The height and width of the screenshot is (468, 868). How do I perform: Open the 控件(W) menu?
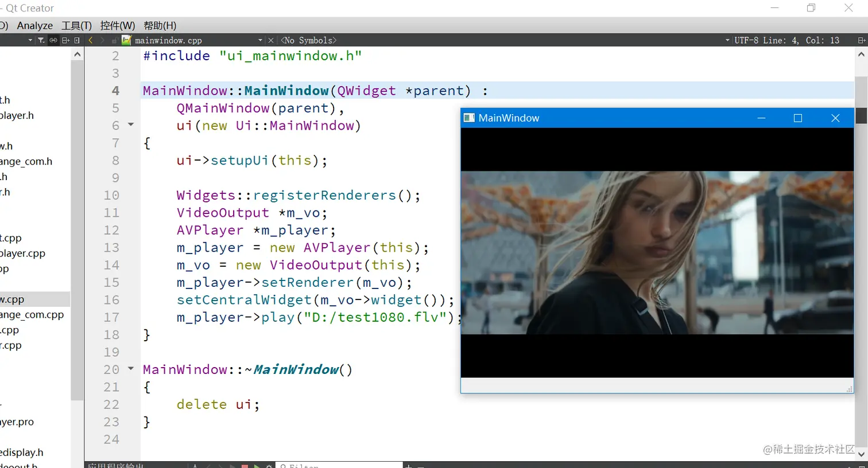[117, 25]
